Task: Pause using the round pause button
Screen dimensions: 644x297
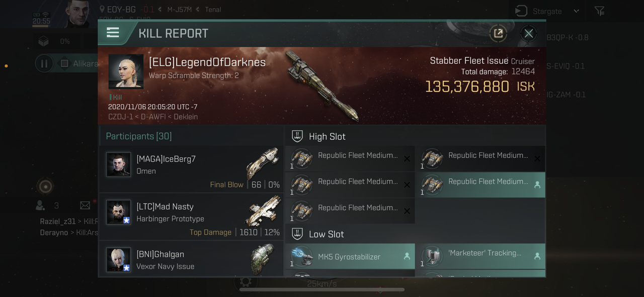Action: [44, 63]
